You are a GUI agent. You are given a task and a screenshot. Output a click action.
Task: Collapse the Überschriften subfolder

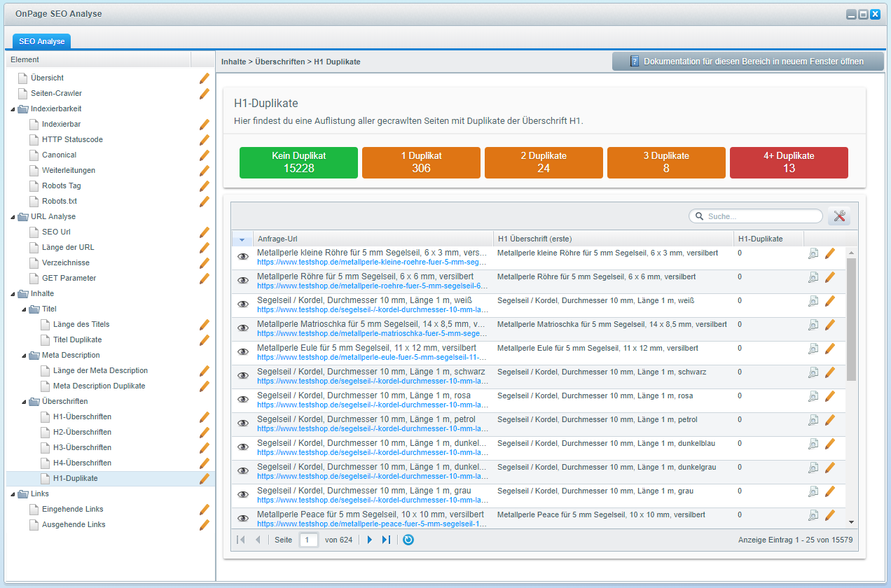click(24, 402)
